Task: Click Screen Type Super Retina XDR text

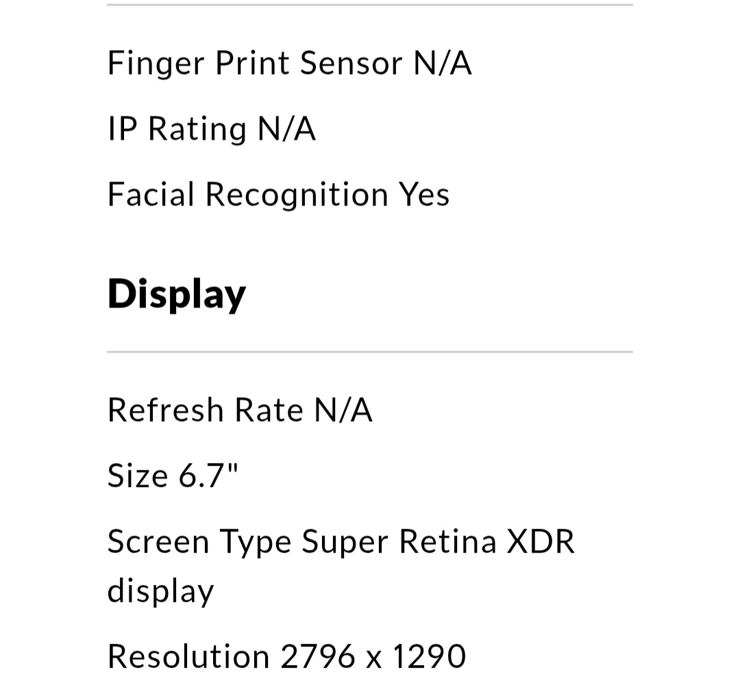Action: [341, 541]
